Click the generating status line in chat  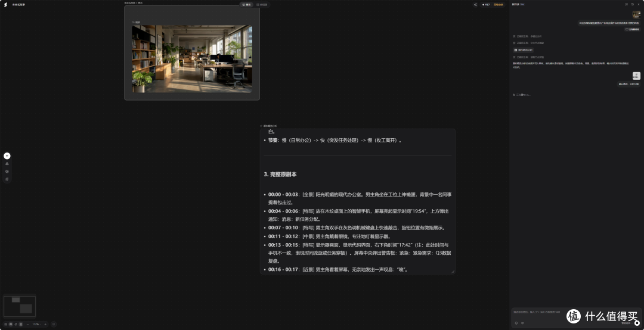[522, 95]
